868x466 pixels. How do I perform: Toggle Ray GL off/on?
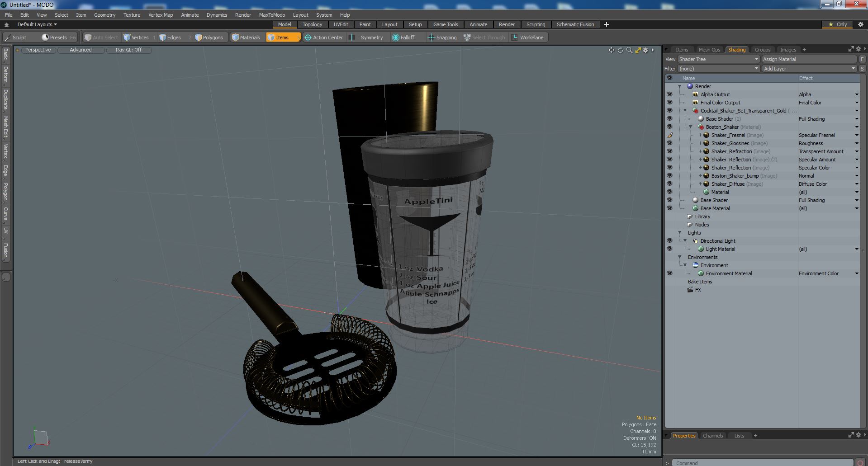tap(128, 50)
